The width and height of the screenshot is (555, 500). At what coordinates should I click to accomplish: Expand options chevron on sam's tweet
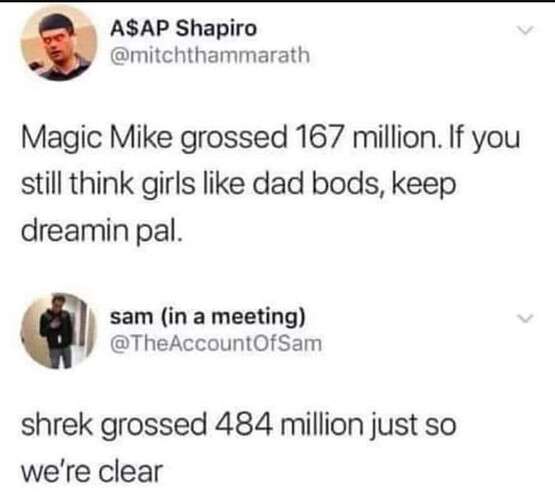click(x=524, y=318)
